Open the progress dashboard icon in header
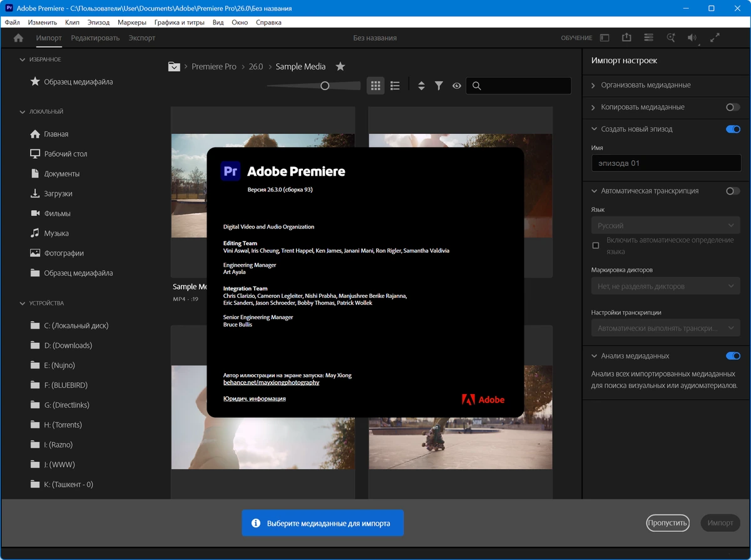Screen dimensions: 751x560 [x=648, y=38]
